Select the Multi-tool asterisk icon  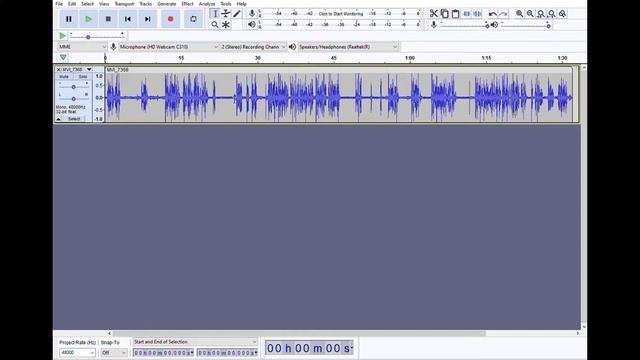pos(226,25)
